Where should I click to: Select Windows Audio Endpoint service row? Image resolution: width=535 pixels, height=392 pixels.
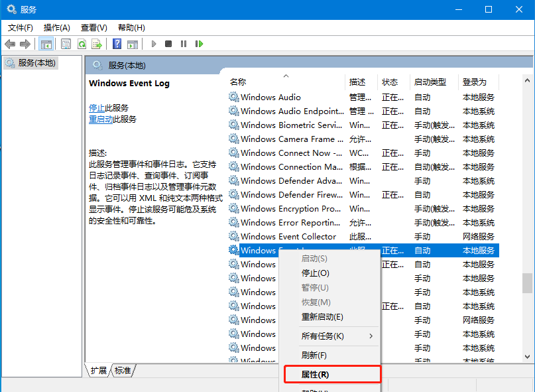363,111
